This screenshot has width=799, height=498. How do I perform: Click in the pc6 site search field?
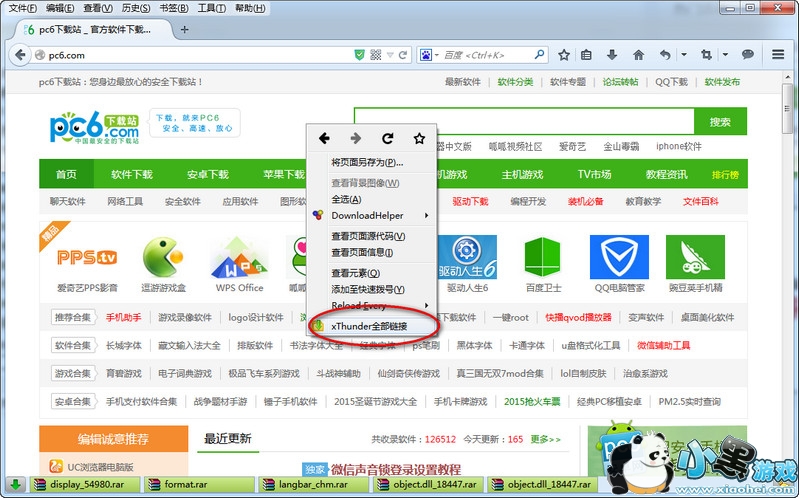pos(524,121)
